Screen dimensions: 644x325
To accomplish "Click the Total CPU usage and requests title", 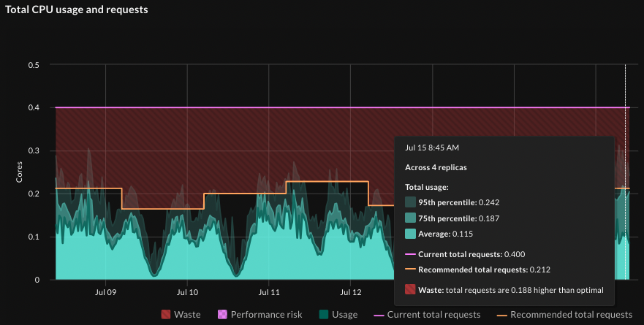I will click(x=77, y=10).
